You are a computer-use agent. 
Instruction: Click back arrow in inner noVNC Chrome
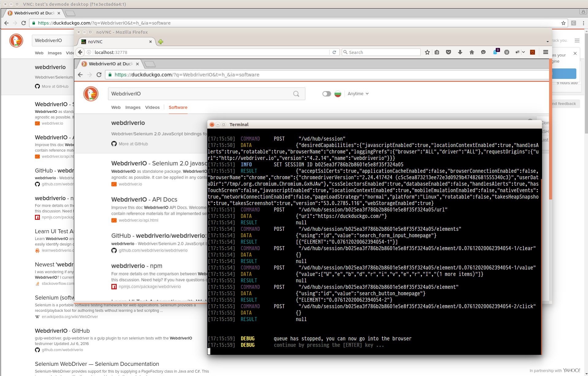tap(80, 75)
